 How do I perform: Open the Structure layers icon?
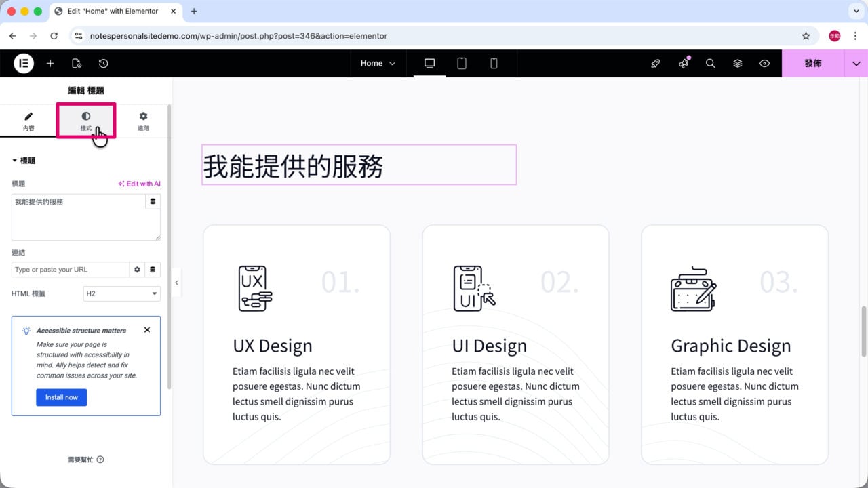coord(738,63)
